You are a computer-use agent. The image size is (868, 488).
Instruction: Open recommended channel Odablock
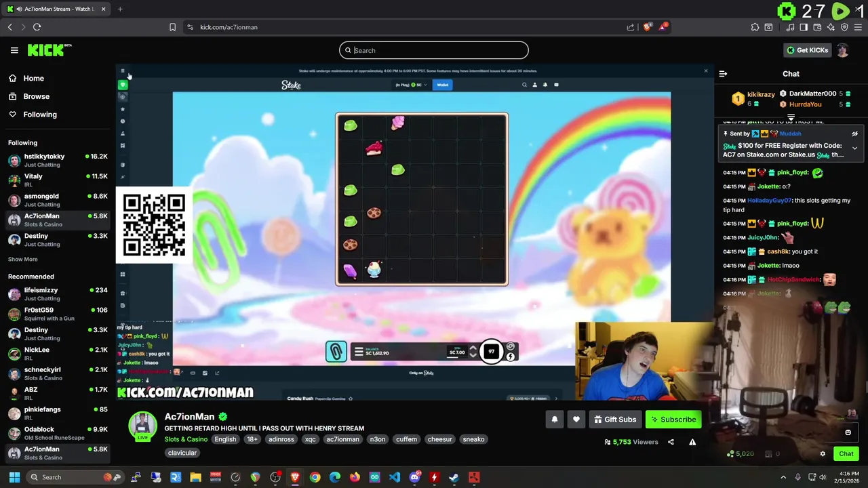point(58,433)
